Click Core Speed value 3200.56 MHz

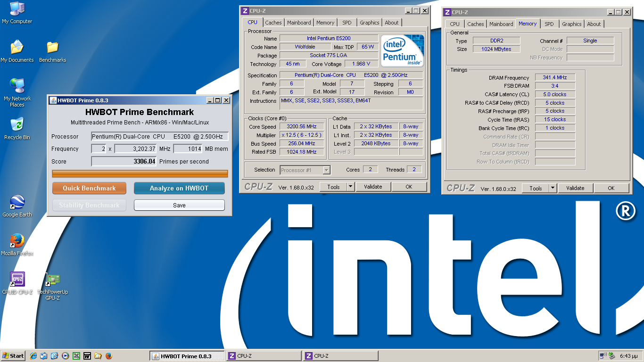coord(302,126)
